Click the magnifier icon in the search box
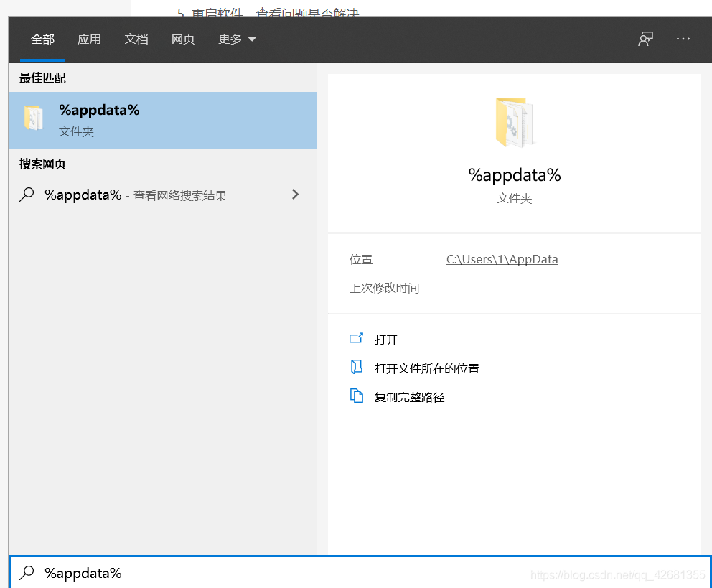712x588 pixels. 27,572
